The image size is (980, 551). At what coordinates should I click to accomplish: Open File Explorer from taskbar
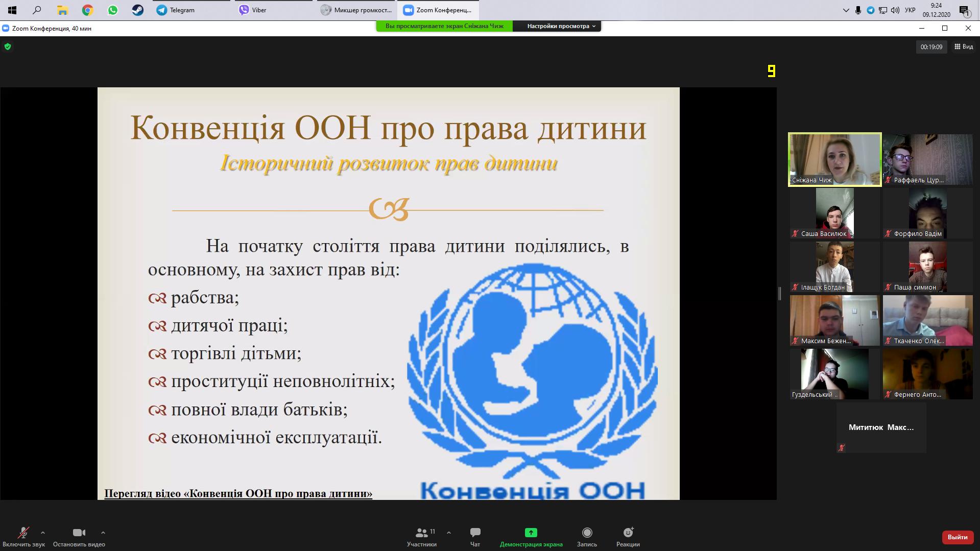click(62, 10)
